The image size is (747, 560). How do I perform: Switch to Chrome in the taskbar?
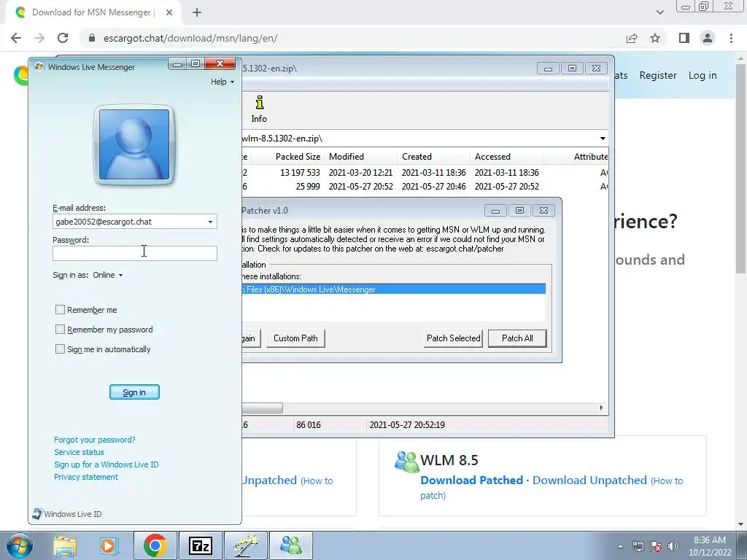[155, 545]
